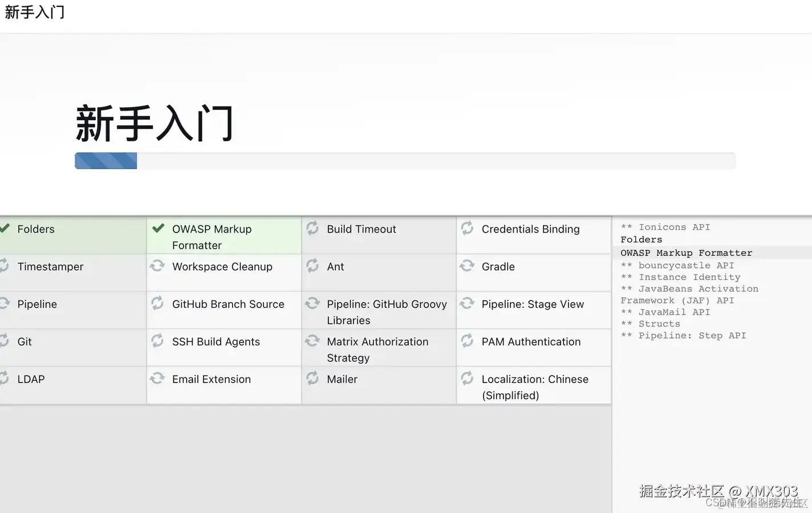The image size is (812, 513).
Task: Click the 新手入门 heading in the top bar
Action: [35, 12]
